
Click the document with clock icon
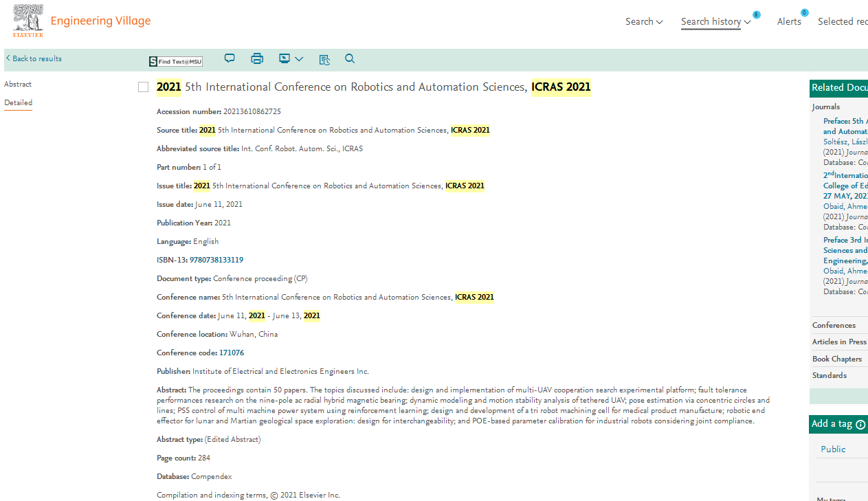[x=324, y=59]
